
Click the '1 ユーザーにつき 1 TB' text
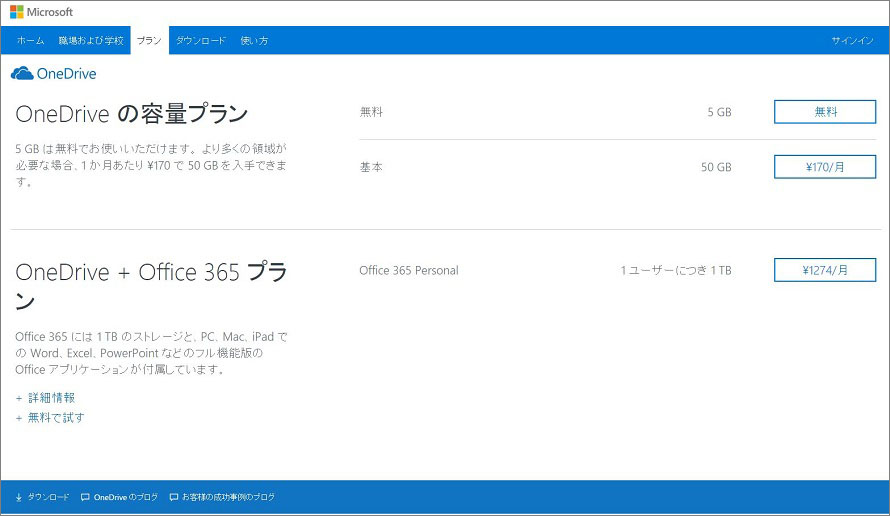point(675,270)
